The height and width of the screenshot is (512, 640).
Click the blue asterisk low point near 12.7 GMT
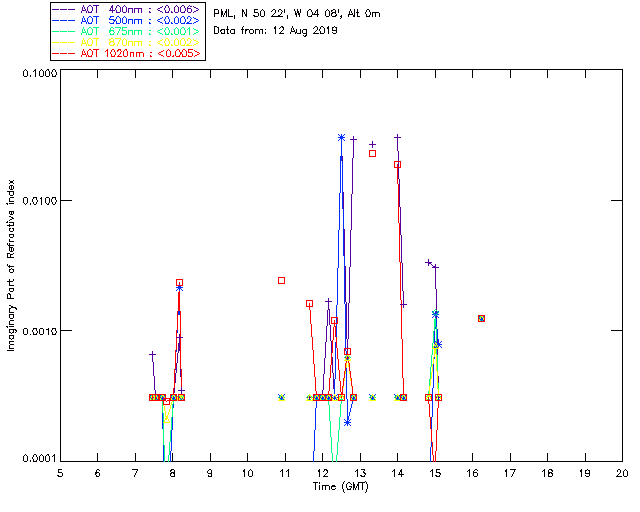coord(347,422)
